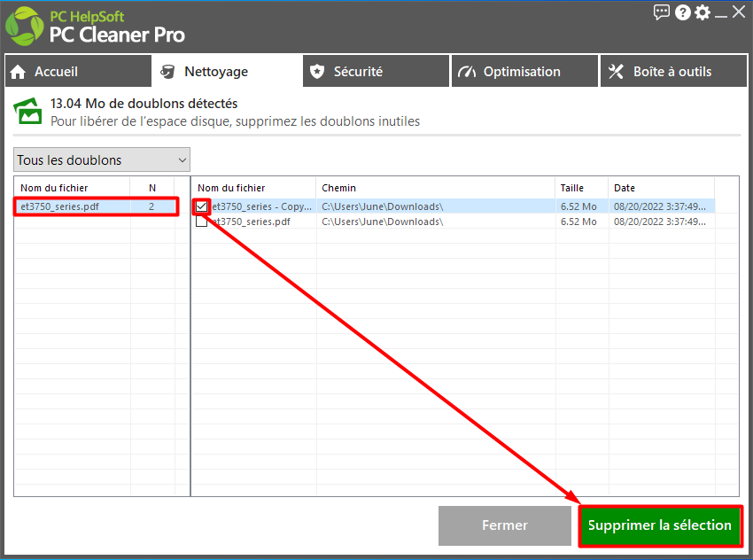The width and height of the screenshot is (753, 560).
Task: Check the et3750_series.pdf file checkbox
Action: pyautogui.click(x=202, y=222)
